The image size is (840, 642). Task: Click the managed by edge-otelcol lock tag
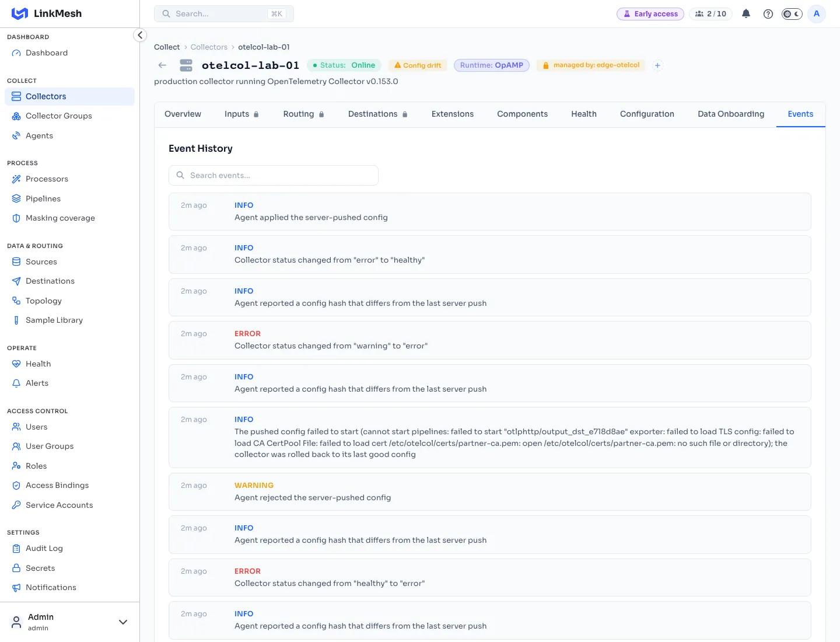[591, 65]
